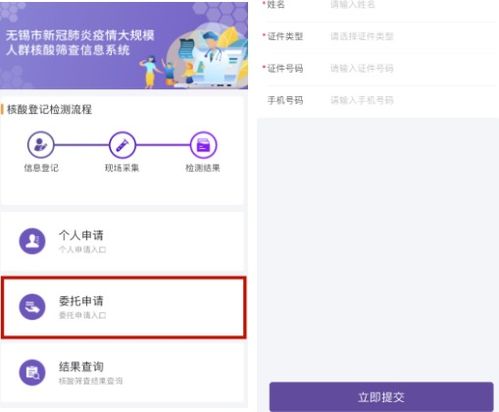This screenshot has width=499, height=412.
Task: Click the 检测结果 step icon
Action: tap(203, 145)
